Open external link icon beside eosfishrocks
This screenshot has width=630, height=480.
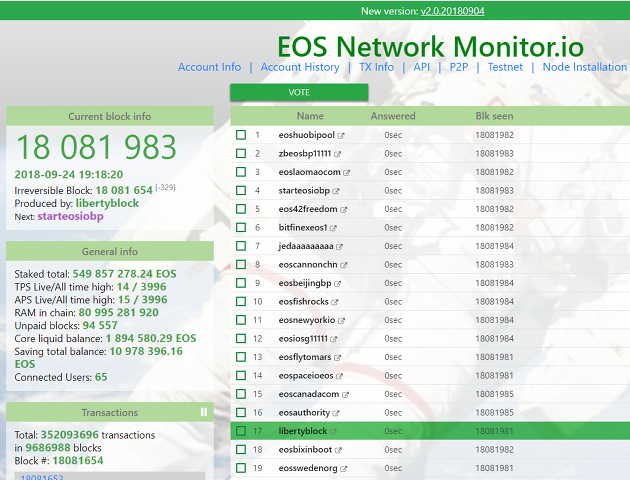(x=335, y=302)
